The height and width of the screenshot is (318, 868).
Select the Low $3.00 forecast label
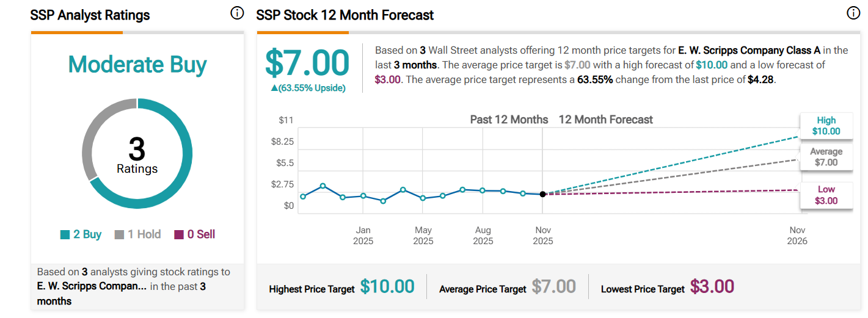click(x=826, y=195)
